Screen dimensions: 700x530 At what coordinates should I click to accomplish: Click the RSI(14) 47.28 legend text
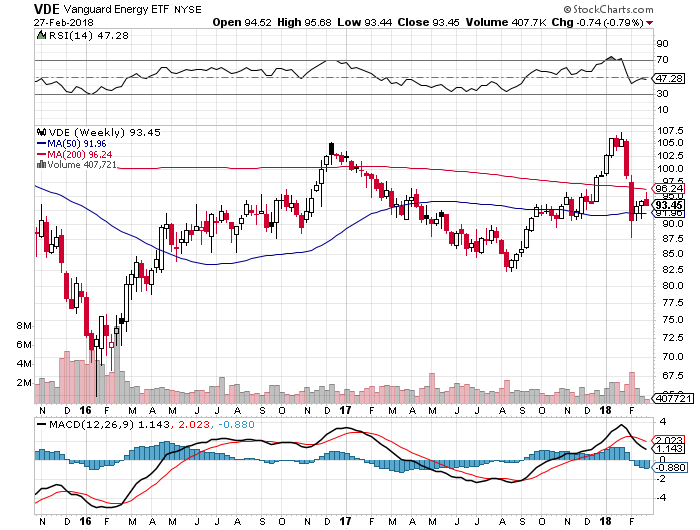[88, 35]
